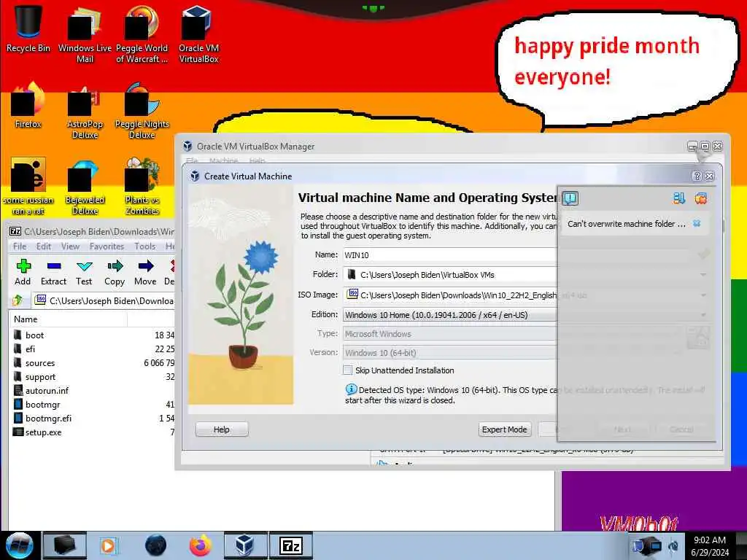Image resolution: width=747 pixels, height=560 pixels.
Task: Click Move in the 7-Zip toolbar
Action: [x=145, y=273]
